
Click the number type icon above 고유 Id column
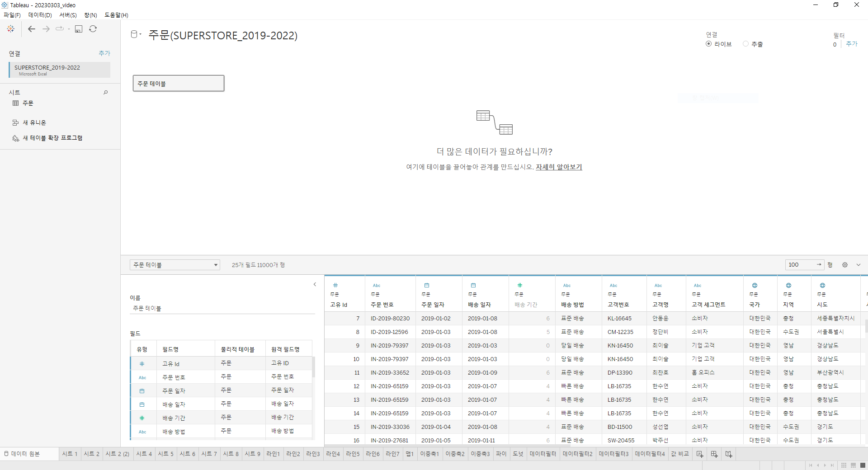335,285
